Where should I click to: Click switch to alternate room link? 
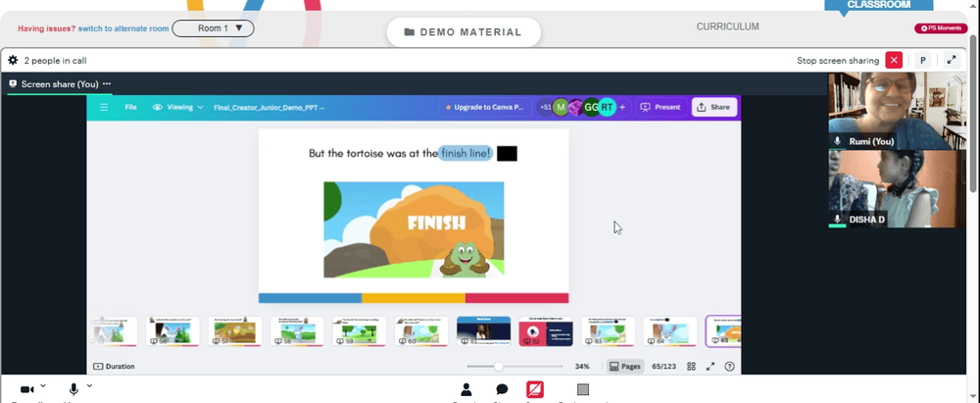pos(123,28)
